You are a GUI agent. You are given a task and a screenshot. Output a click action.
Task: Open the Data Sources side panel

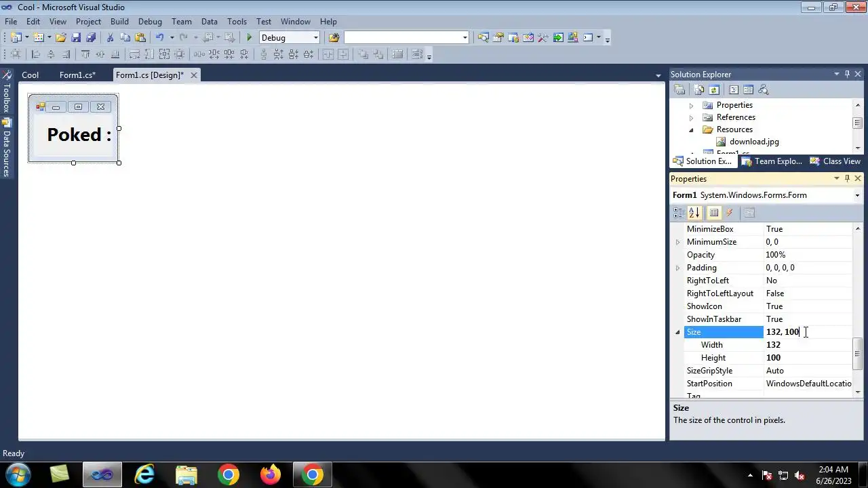[x=7, y=148]
